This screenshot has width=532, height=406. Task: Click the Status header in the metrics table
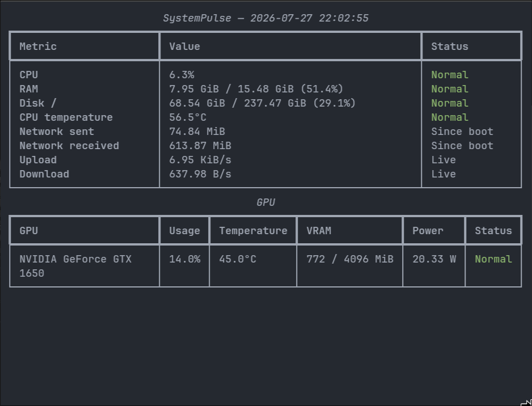point(450,46)
